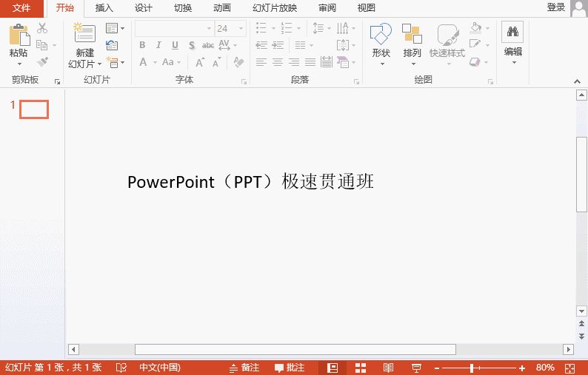Toggle Normal view button in status bar
The width and height of the screenshot is (588, 375).
click(333, 368)
